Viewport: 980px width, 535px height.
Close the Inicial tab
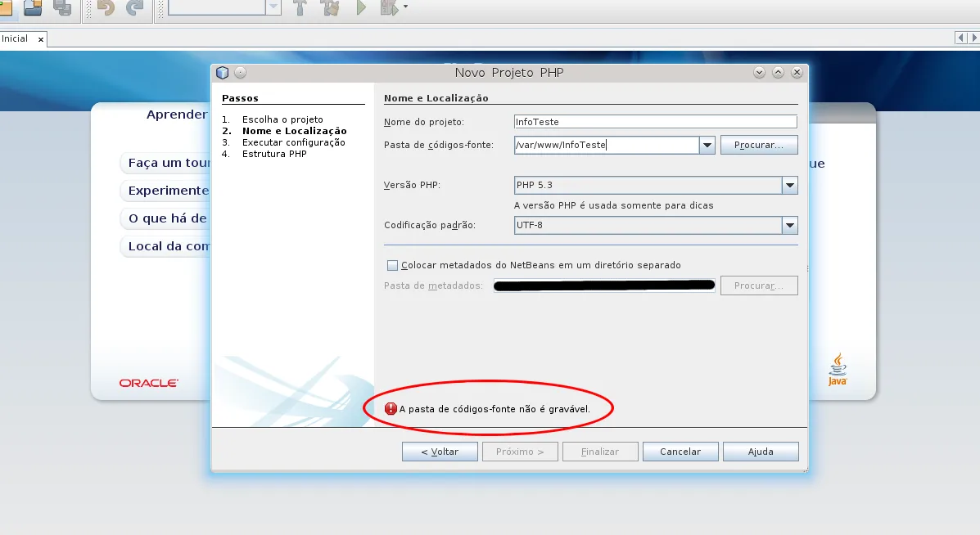(x=41, y=39)
